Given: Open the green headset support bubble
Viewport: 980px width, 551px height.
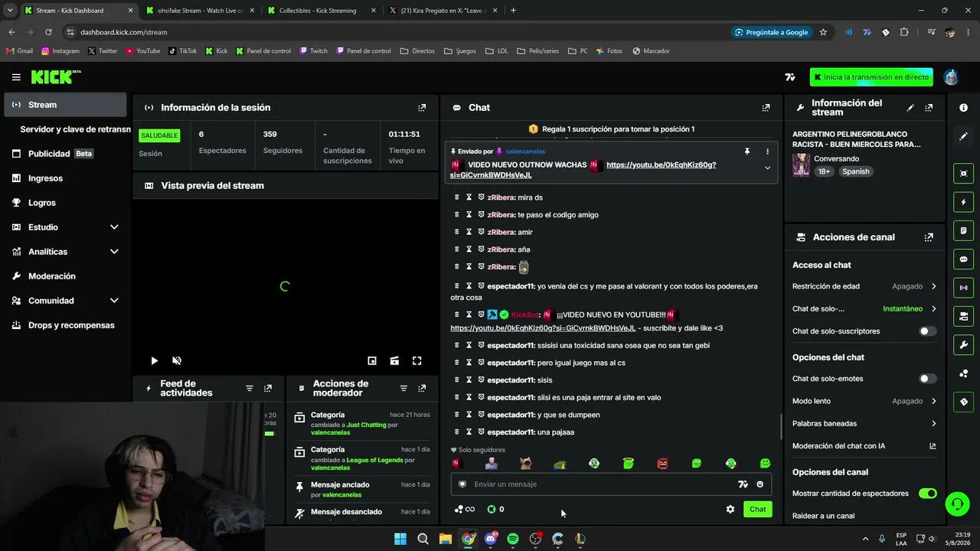Looking at the screenshot, I should (x=957, y=504).
